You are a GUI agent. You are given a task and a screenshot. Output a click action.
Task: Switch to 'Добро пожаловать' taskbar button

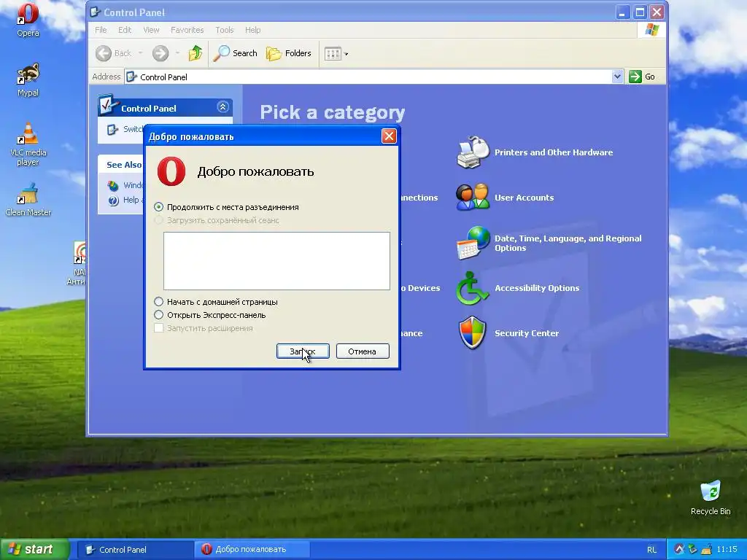pyautogui.click(x=252, y=550)
